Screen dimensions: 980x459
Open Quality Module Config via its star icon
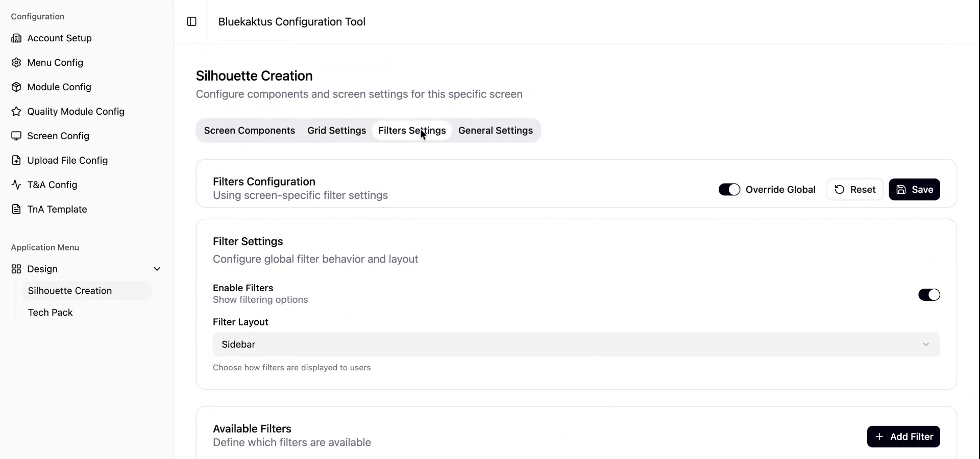point(17,111)
